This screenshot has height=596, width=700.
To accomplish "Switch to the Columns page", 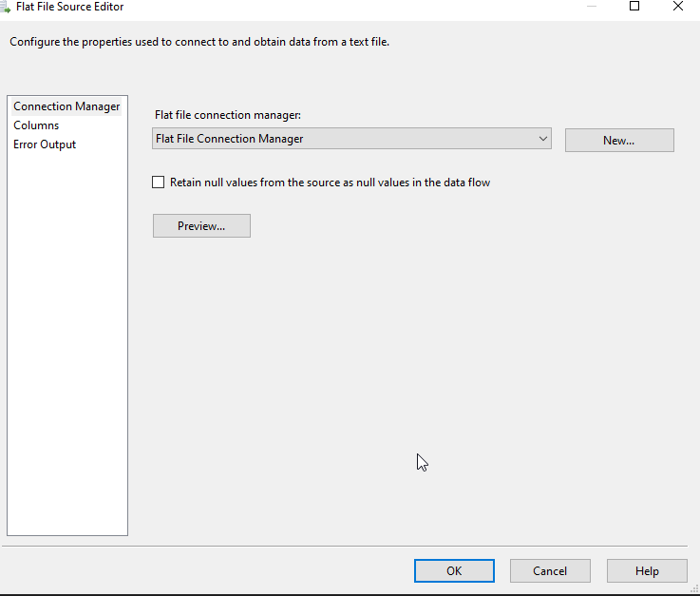I will (x=36, y=125).
